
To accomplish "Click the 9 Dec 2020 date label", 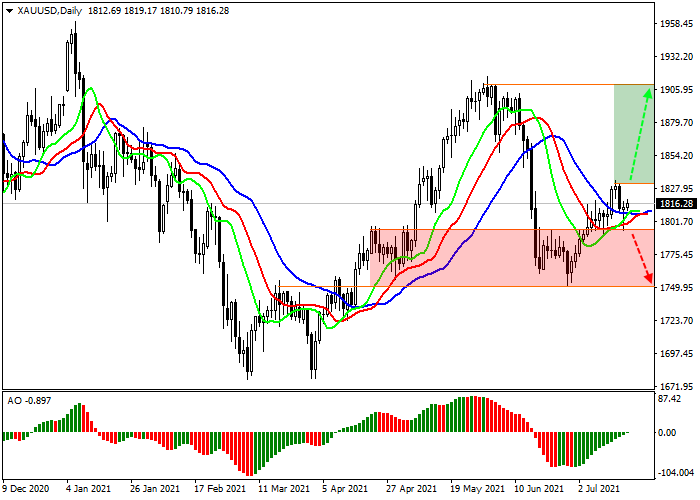I will click(26, 488).
